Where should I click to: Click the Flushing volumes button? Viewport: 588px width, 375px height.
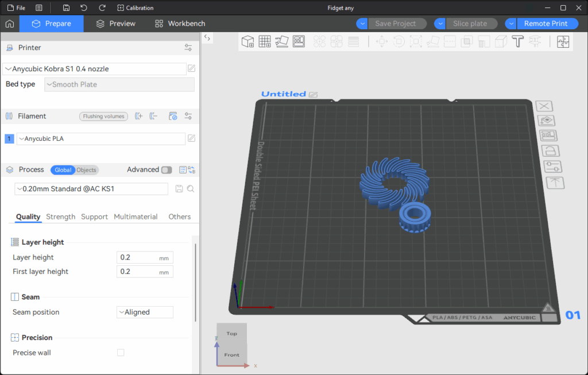(104, 116)
